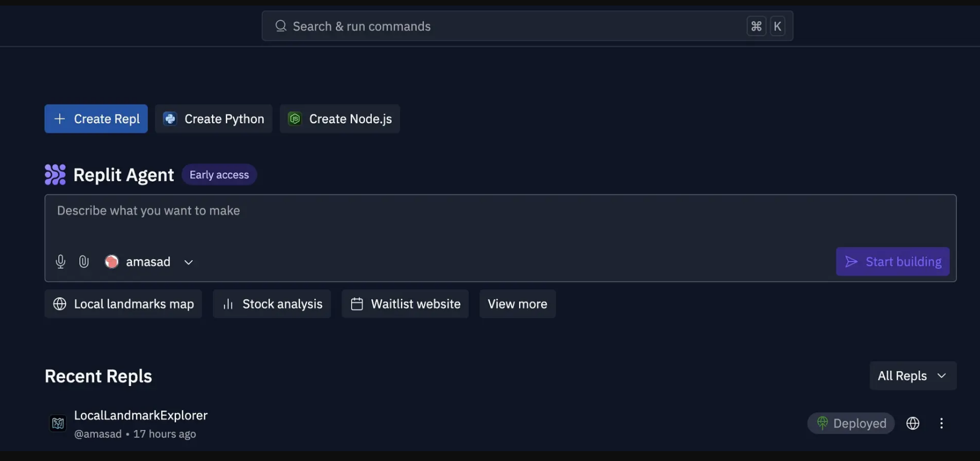The height and width of the screenshot is (461, 980).
Task: Open the three-dot menu for LocalLandmarkExplorer
Action: [942, 423]
